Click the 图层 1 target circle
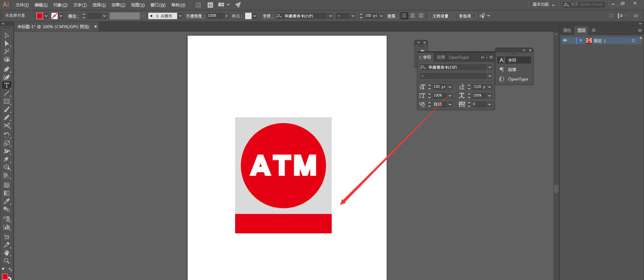 633,41
